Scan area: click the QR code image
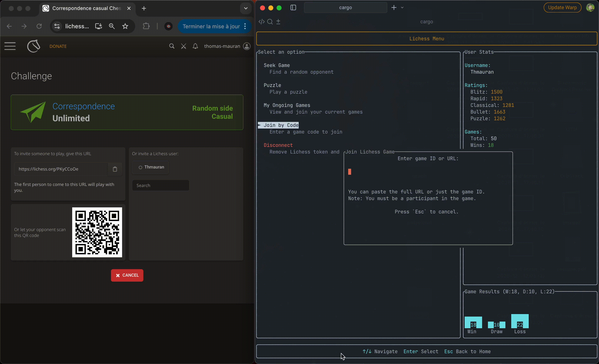Screen dimensions: 599x364 97,232
